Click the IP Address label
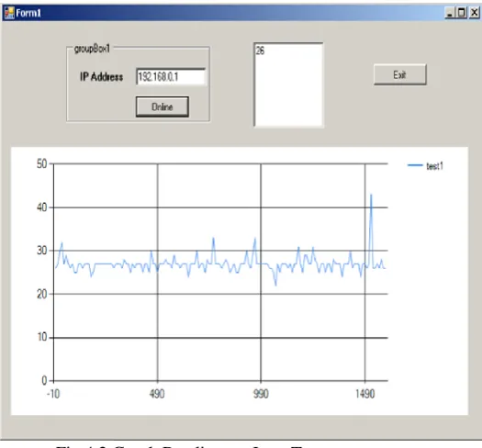482x448 pixels. pos(101,76)
